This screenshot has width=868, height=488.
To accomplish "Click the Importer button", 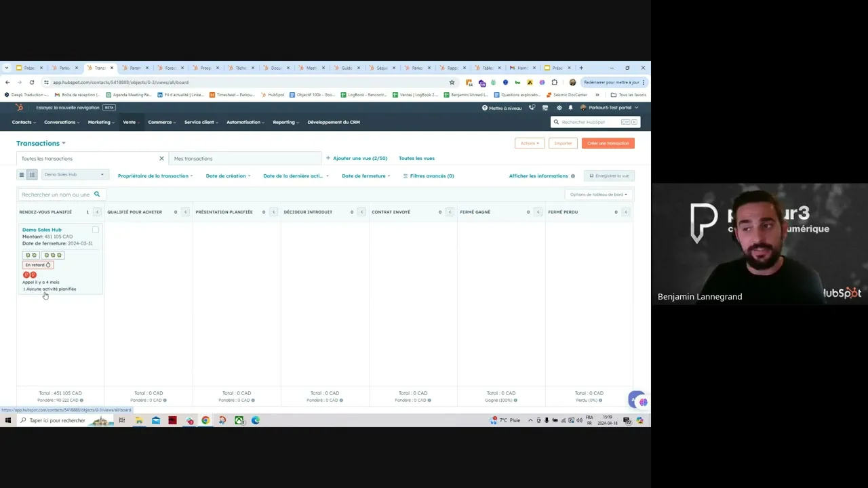I will (x=563, y=143).
